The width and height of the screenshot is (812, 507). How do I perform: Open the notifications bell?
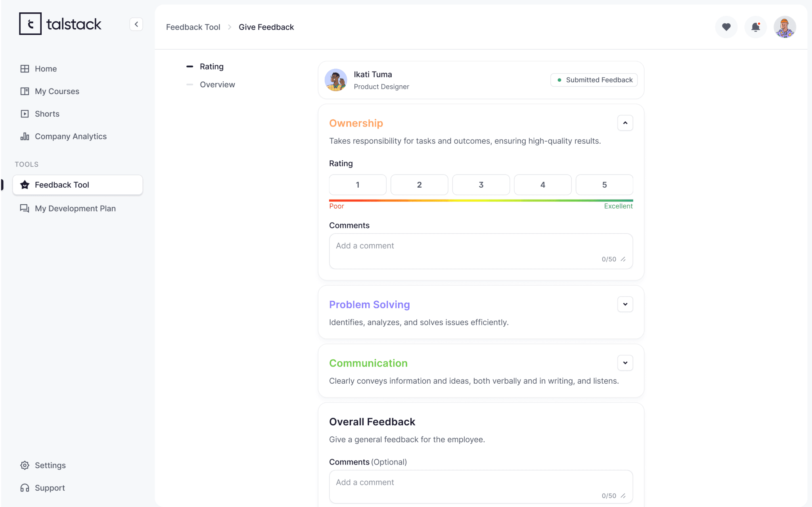coord(755,27)
